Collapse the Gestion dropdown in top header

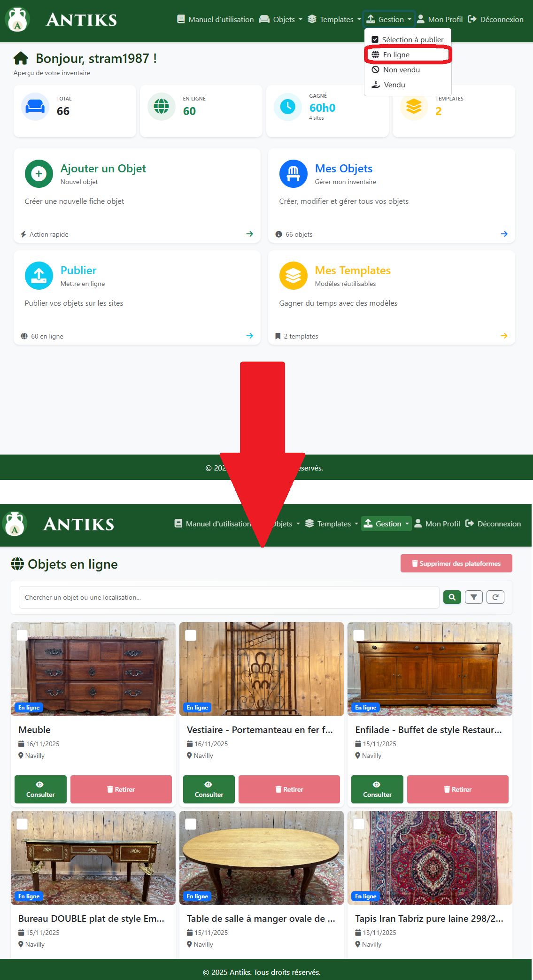[389, 19]
